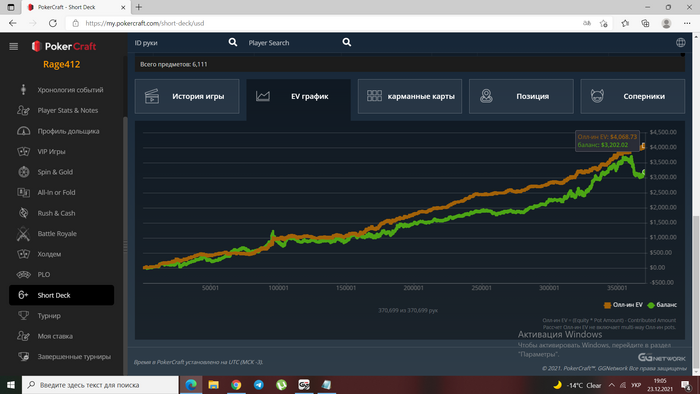Click the EV график chart icon
Screen dimensions: 700x394
pos(262,96)
